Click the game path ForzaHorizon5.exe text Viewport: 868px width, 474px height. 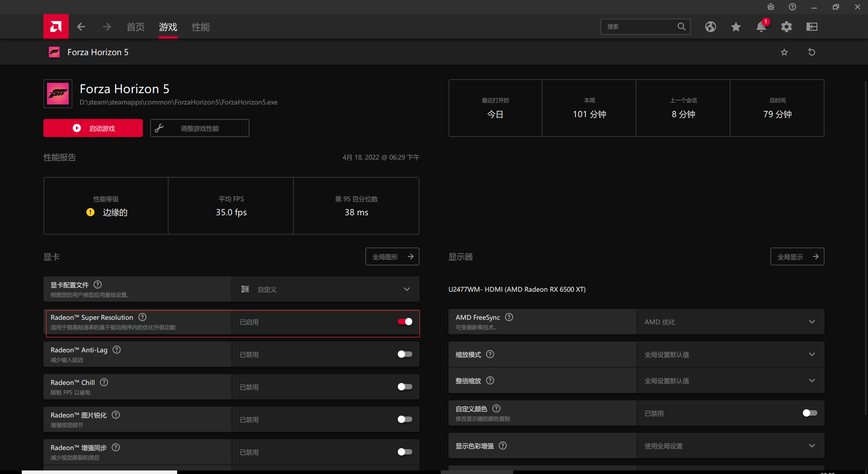coord(179,102)
